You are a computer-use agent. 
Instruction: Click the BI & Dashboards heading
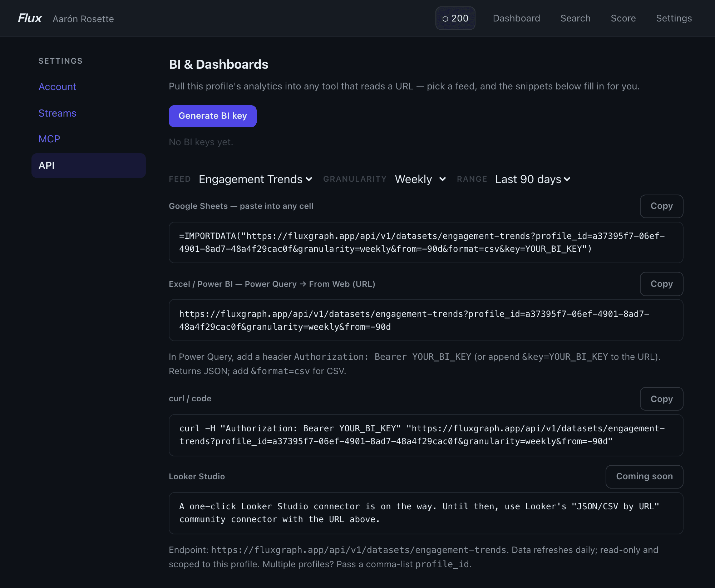click(218, 64)
